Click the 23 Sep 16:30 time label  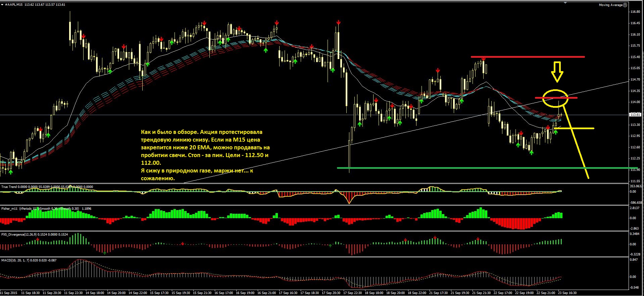pos(567,293)
